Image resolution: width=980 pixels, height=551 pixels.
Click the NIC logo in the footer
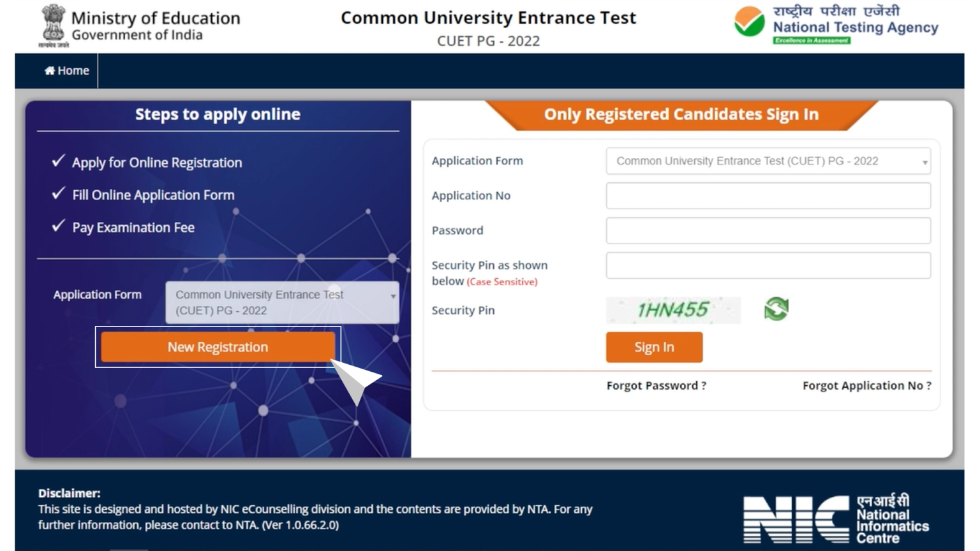click(836, 518)
